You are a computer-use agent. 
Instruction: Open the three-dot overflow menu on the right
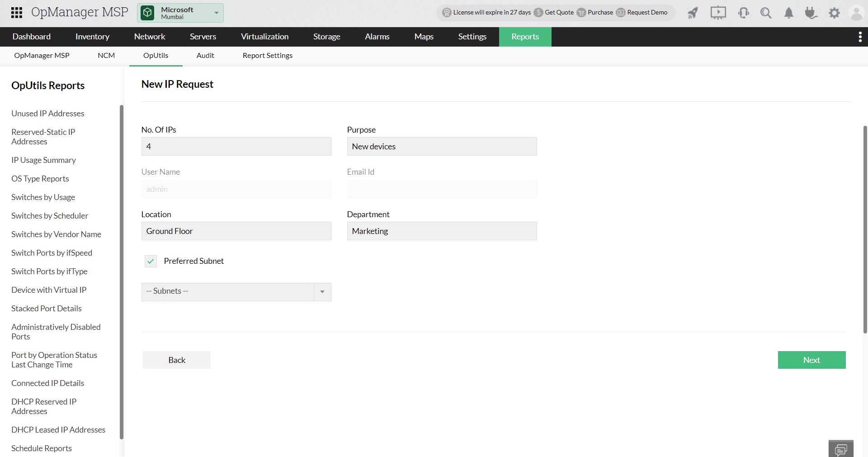[860, 37]
